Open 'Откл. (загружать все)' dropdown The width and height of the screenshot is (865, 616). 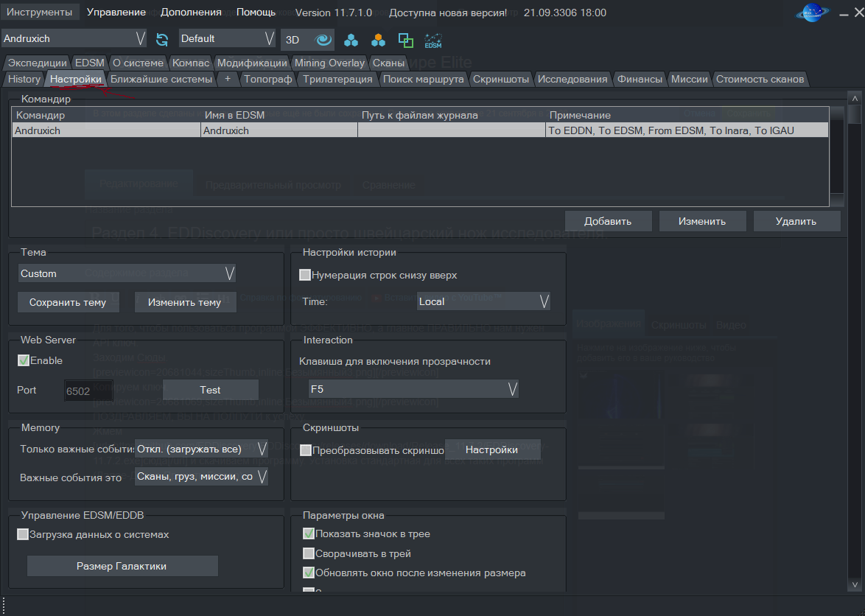pos(201,449)
